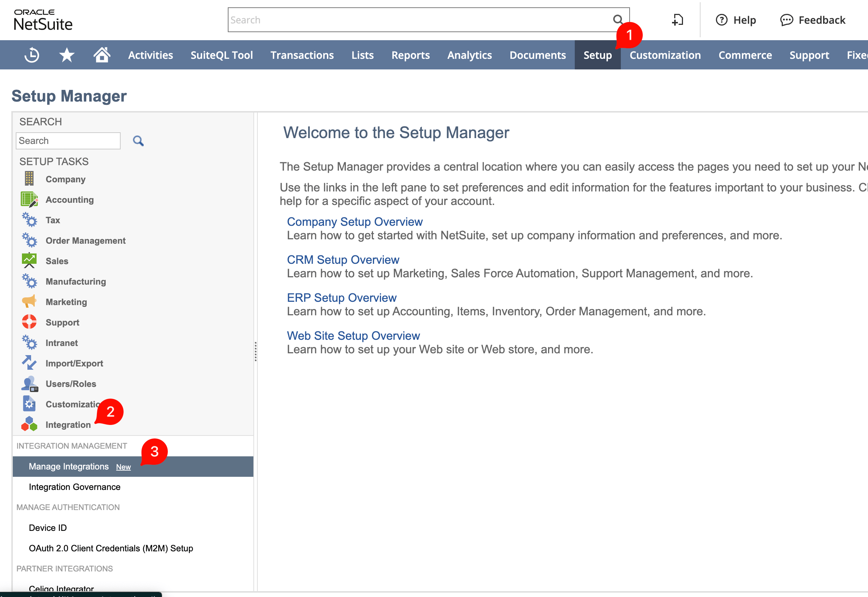Open the Reports menu

[411, 55]
